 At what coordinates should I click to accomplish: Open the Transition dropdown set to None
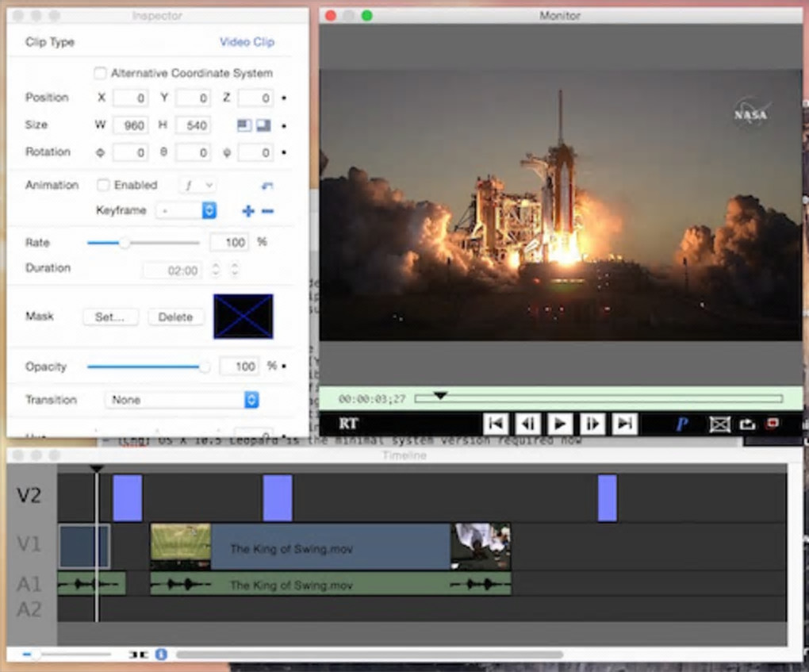tap(182, 400)
